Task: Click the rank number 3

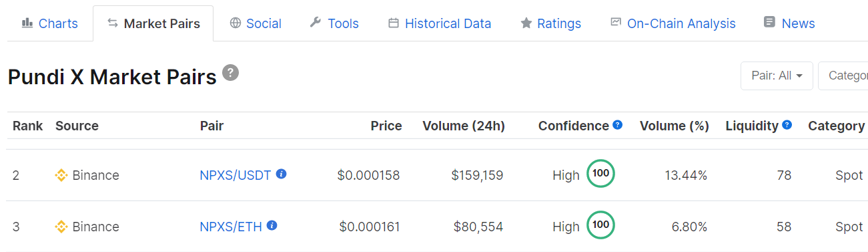Action: (x=16, y=227)
